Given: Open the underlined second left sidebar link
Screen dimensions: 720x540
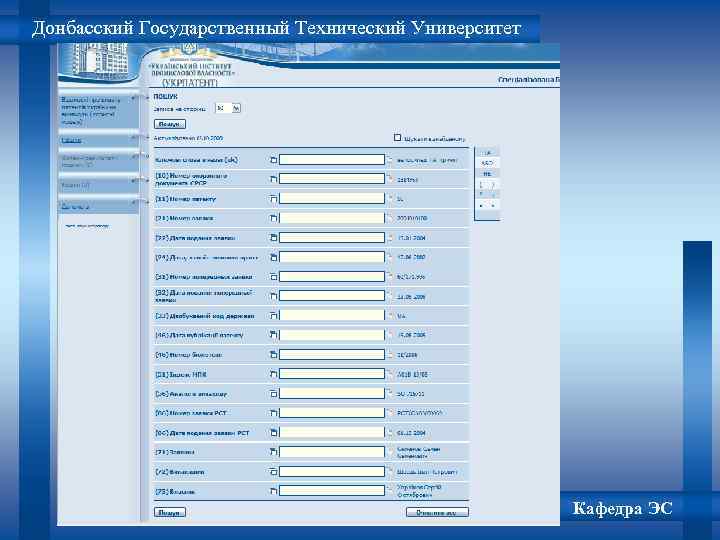Looking at the screenshot, I should pyautogui.click(x=72, y=141).
